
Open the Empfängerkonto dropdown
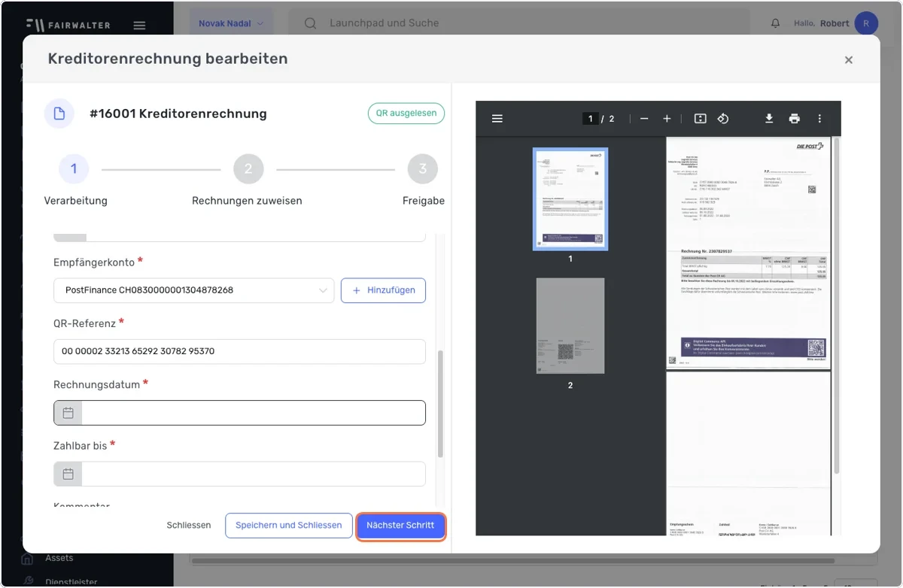(194, 290)
